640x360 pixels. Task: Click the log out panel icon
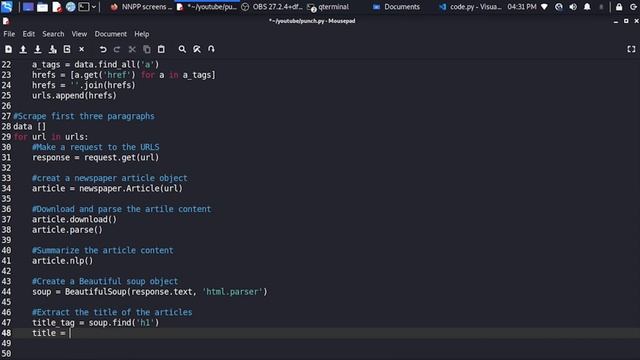(633, 7)
